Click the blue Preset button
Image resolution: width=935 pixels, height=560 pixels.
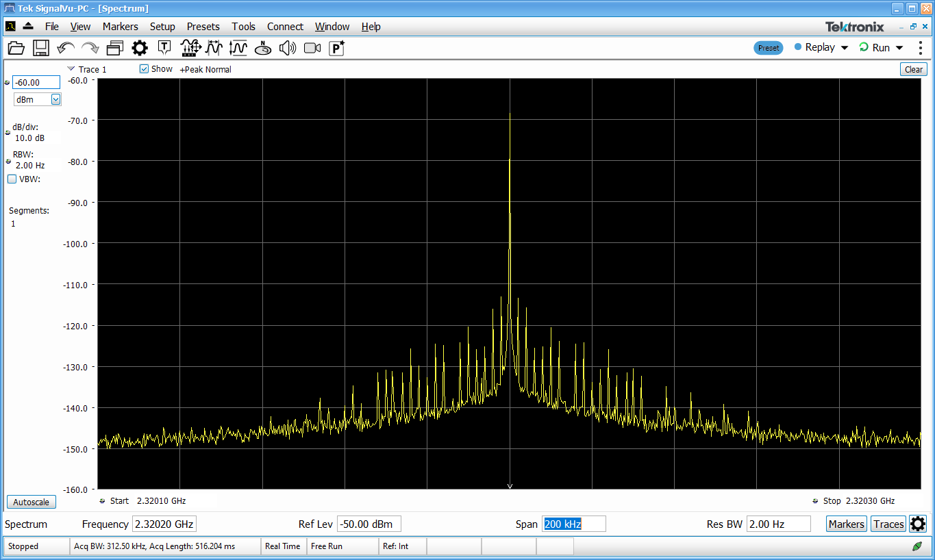768,48
